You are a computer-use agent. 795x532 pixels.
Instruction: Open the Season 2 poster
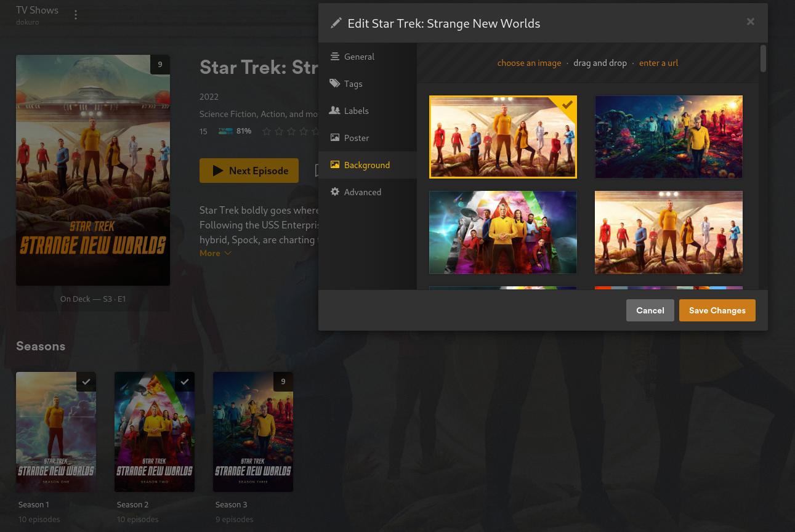[155, 432]
